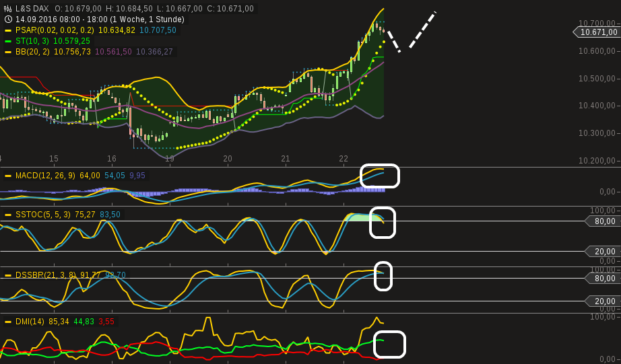Click upper Bollinger band value 10.756,73
The image size is (621, 364).
click(x=73, y=51)
